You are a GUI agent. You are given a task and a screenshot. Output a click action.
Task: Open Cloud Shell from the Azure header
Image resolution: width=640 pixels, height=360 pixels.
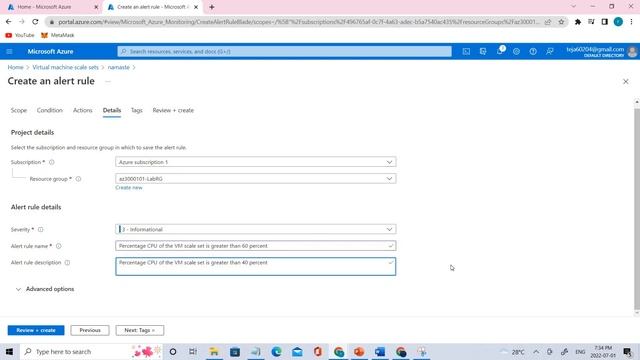pyautogui.click(x=466, y=51)
